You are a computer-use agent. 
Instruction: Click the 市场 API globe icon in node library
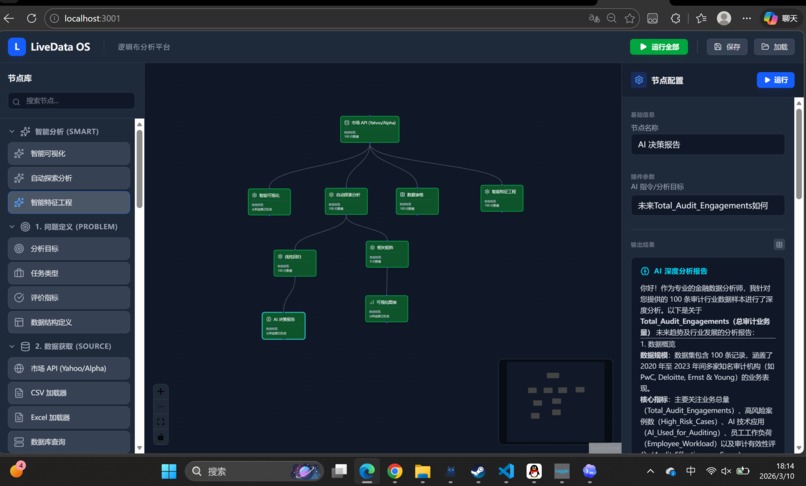point(19,368)
